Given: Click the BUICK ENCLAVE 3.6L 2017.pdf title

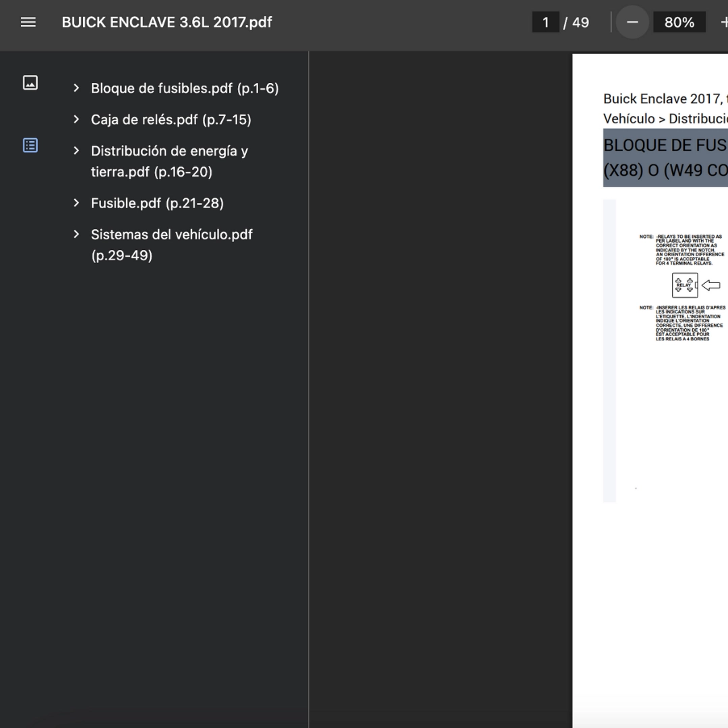Looking at the screenshot, I should click(166, 22).
